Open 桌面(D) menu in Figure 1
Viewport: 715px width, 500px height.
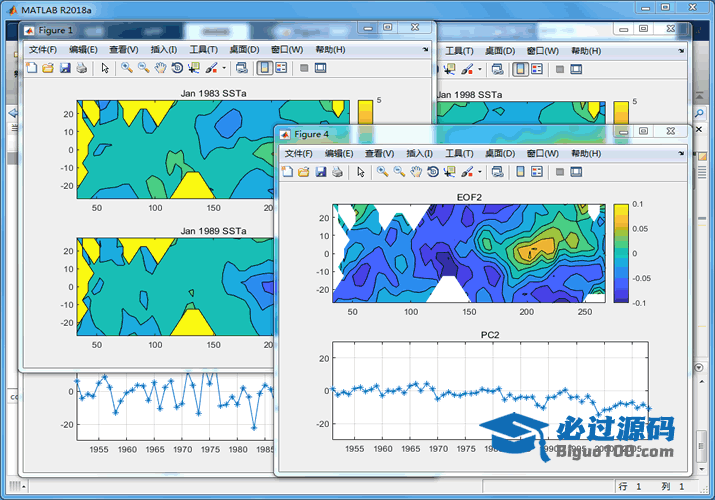[244, 50]
